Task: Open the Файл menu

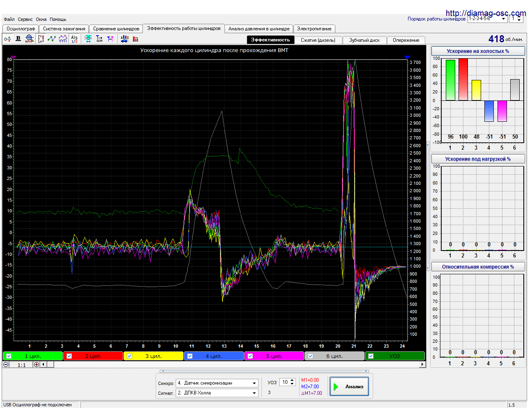Action: click(9, 19)
